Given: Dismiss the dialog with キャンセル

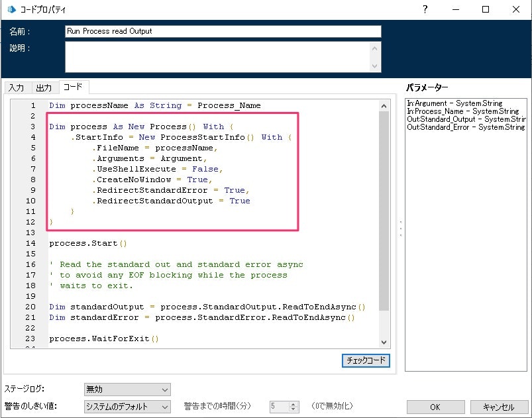Looking at the screenshot, I should [499, 407].
